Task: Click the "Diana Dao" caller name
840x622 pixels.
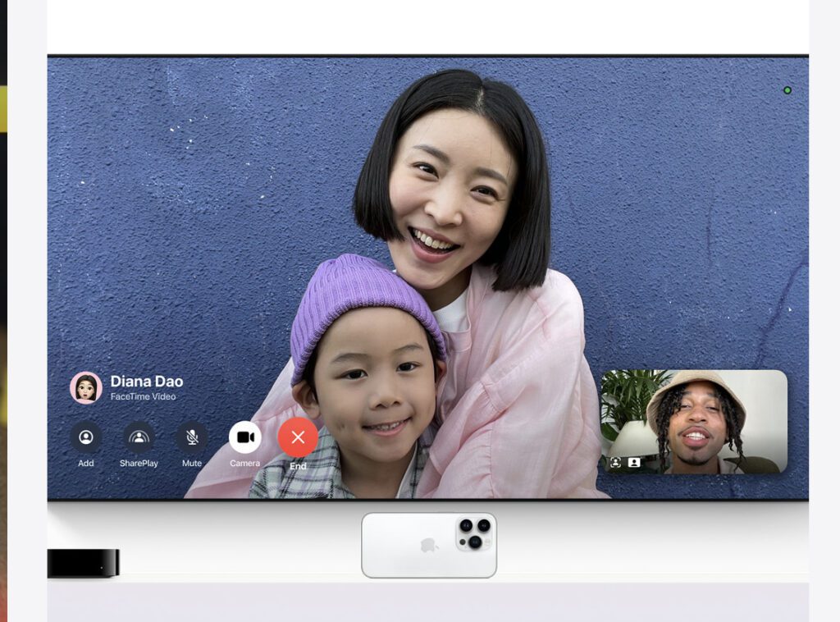Action: tap(147, 382)
